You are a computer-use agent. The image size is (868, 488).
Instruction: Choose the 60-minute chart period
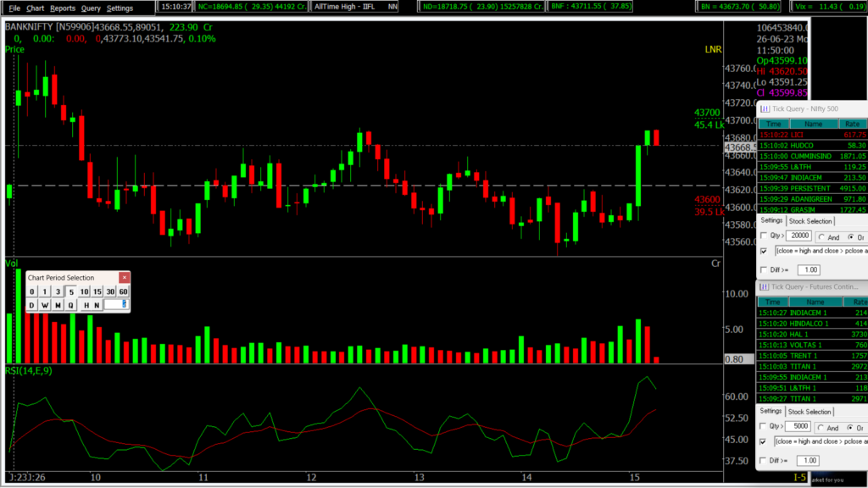(x=123, y=291)
